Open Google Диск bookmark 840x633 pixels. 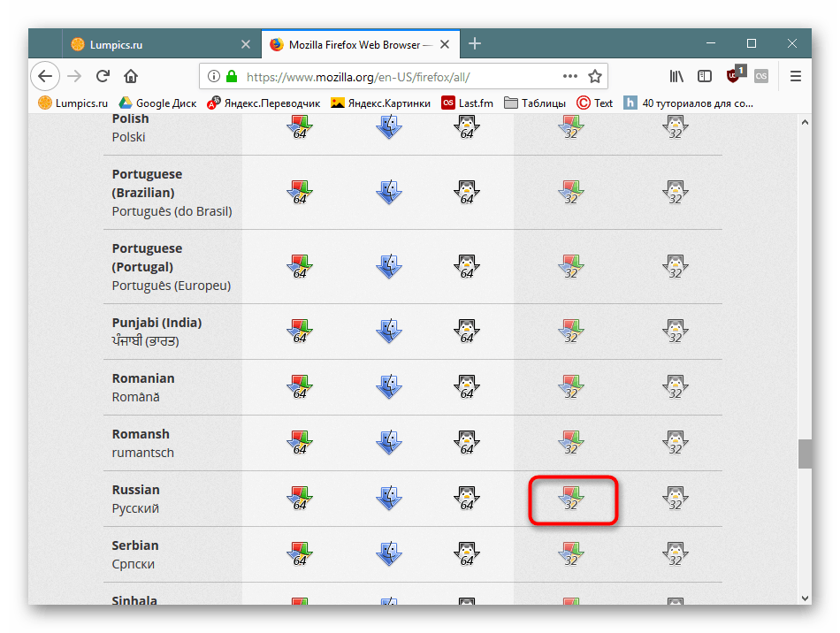point(157,103)
